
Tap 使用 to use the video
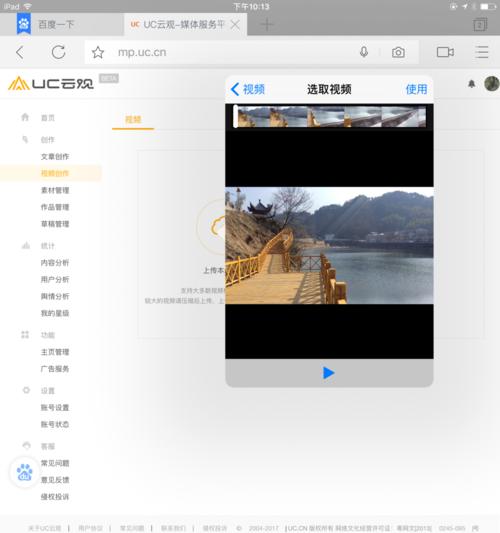[x=416, y=89]
